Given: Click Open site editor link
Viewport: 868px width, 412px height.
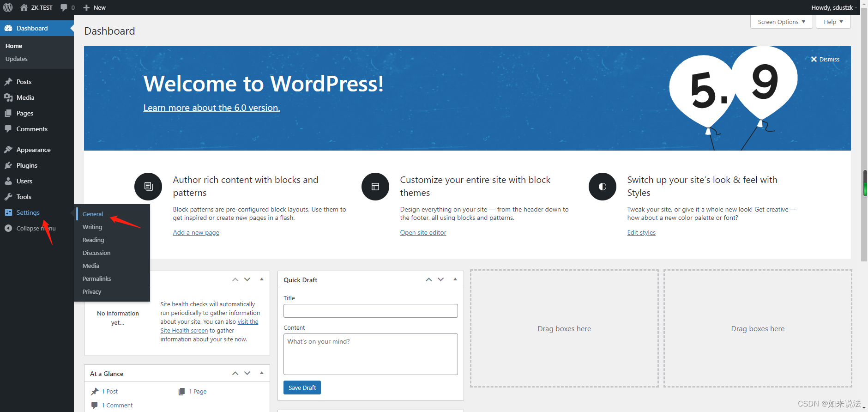Looking at the screenshot, I should [x=423, y=232].
